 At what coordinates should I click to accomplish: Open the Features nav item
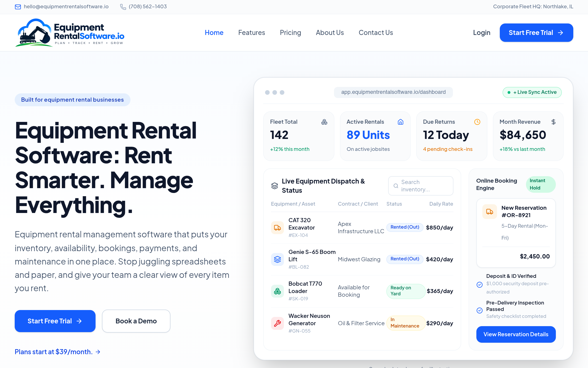pos(252,33)
